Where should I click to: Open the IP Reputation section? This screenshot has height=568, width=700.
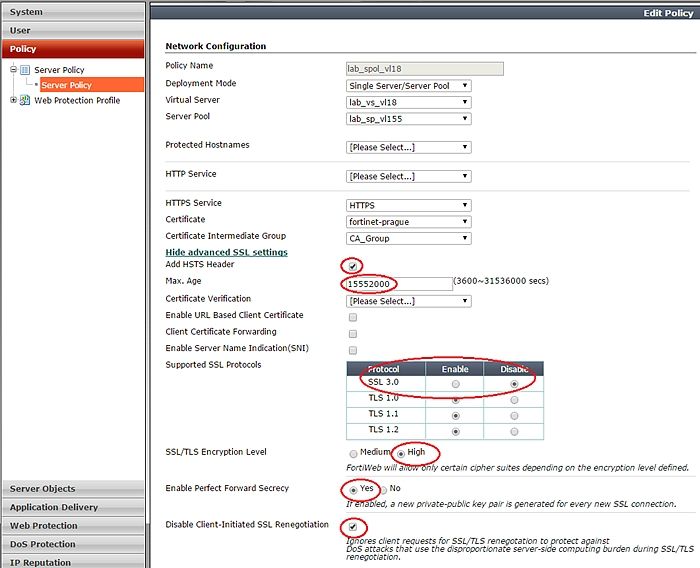tap(73, 562)
